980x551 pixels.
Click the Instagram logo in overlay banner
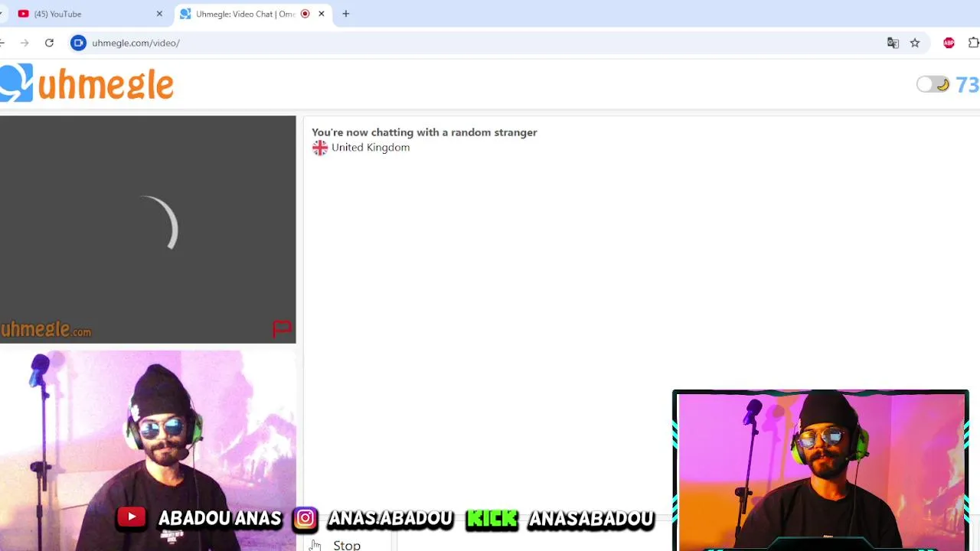point(305,518)
